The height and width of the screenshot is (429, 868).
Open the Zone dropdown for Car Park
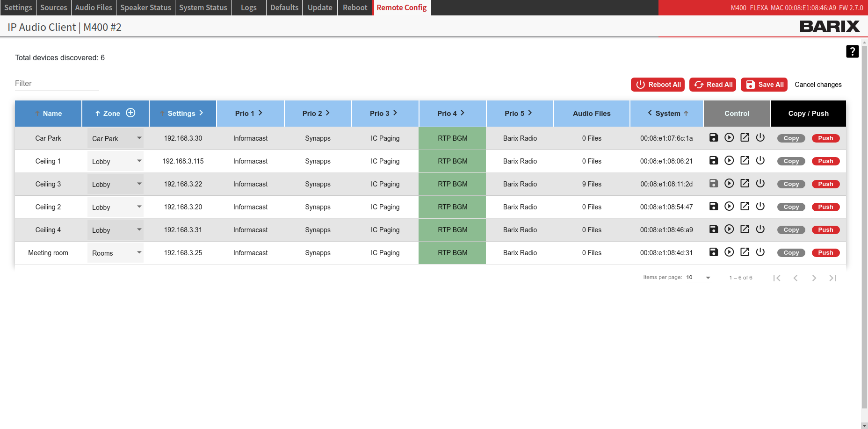click(116, 138)
